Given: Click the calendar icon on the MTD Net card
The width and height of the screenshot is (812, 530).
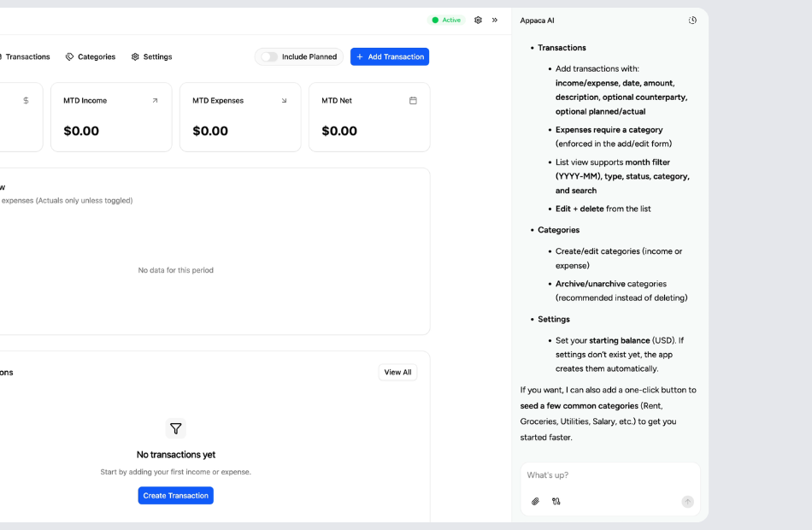Looking at the screenshot, I should point(413,100).
